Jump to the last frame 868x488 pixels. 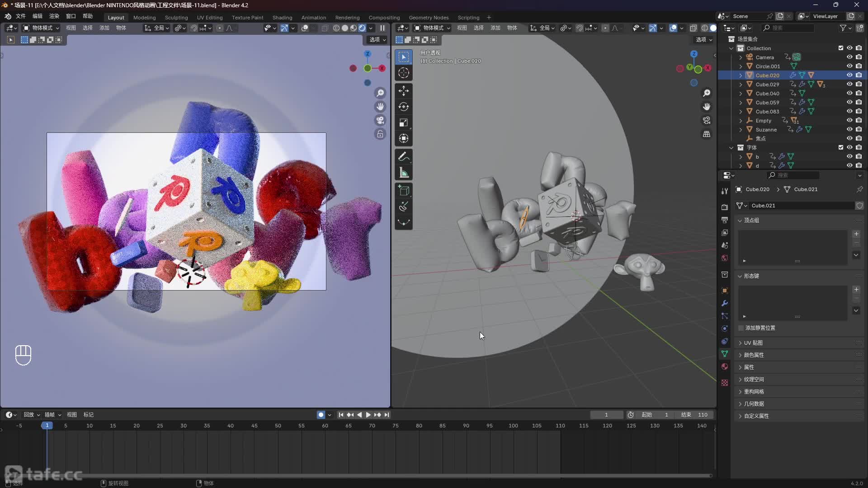(387, 415)
